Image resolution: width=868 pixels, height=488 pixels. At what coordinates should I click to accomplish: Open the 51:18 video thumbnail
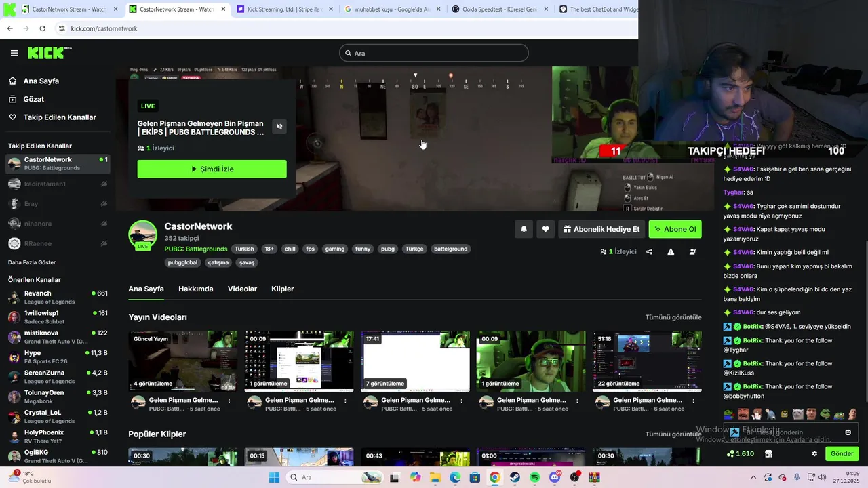[x=647, y=361]
